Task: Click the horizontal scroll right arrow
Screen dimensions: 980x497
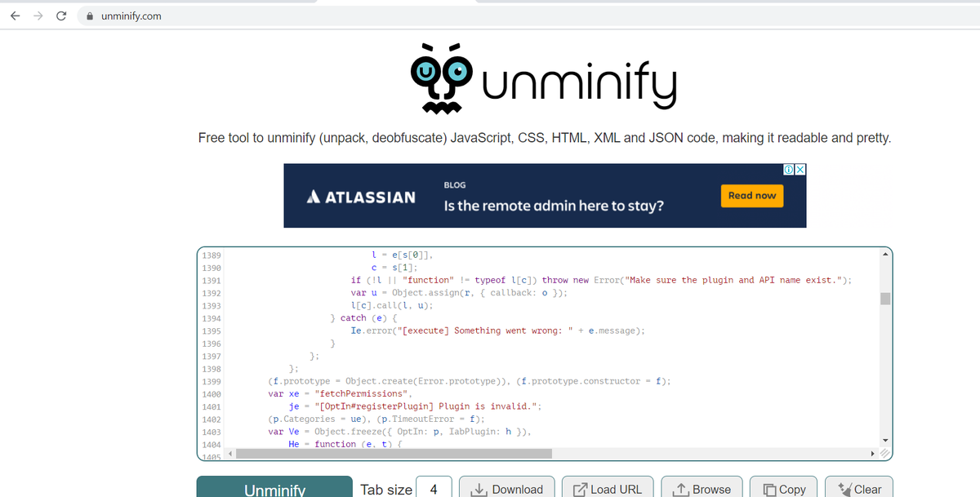Action: click(873, 453)
